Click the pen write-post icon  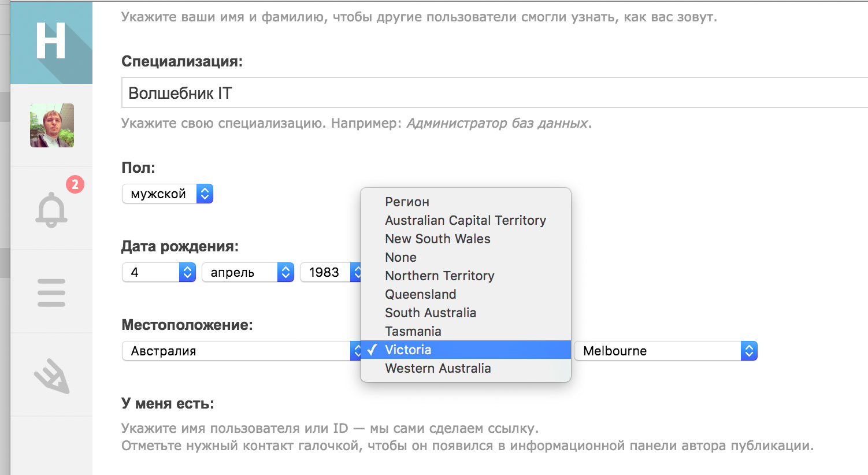point(52,376)
